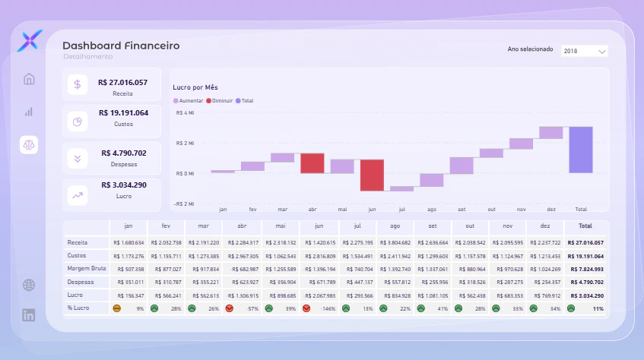
Task: Select the set bar in waterfall chart
Action: click(x=462, y=166)
